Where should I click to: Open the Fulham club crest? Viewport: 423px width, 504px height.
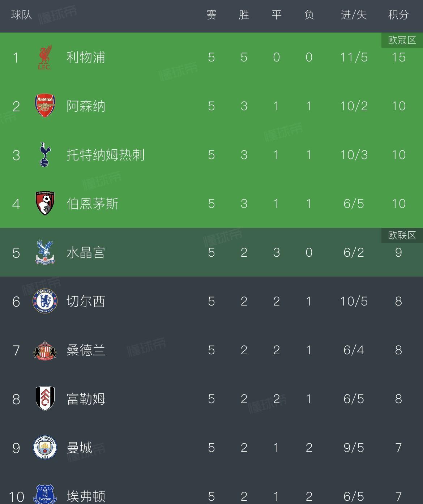45,398
